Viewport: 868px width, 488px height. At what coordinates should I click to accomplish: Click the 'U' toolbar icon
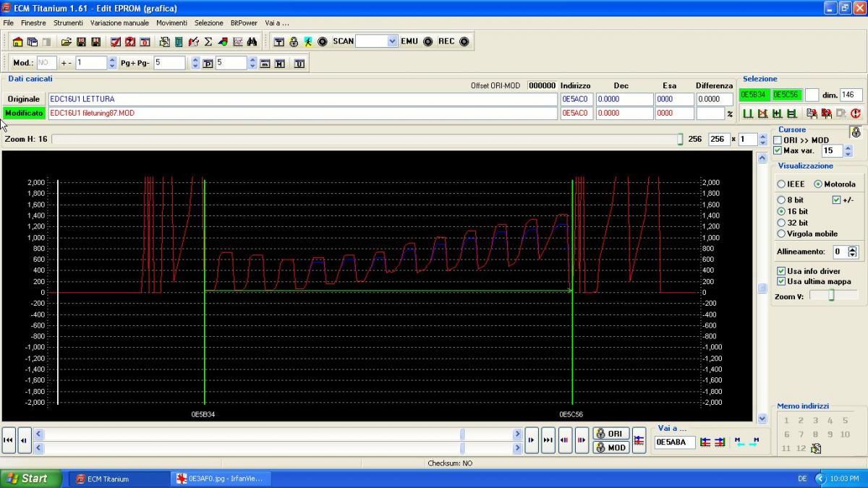click(x=299, y=64)
